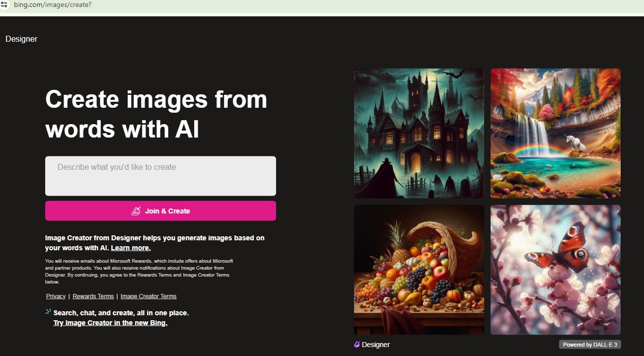Screen dimensions: 644x356
Task: Select the haunted gothic castle image
Action: pos(419,133)
